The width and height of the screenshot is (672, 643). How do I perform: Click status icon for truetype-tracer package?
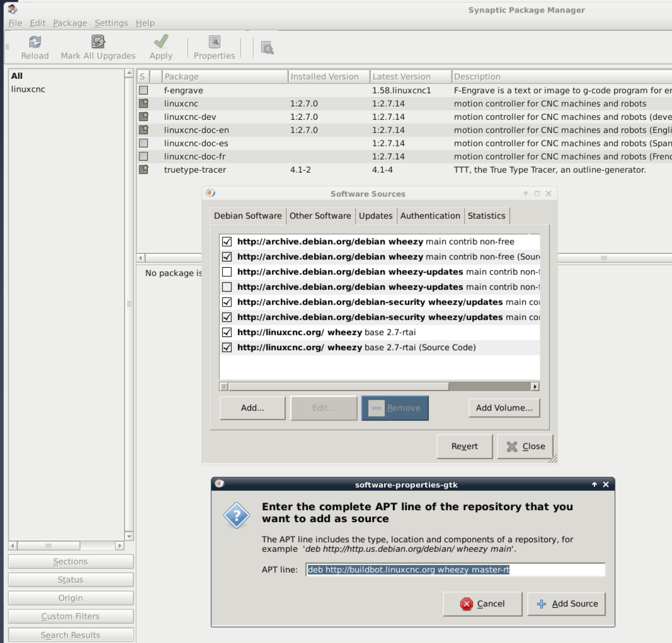[143, 170]
